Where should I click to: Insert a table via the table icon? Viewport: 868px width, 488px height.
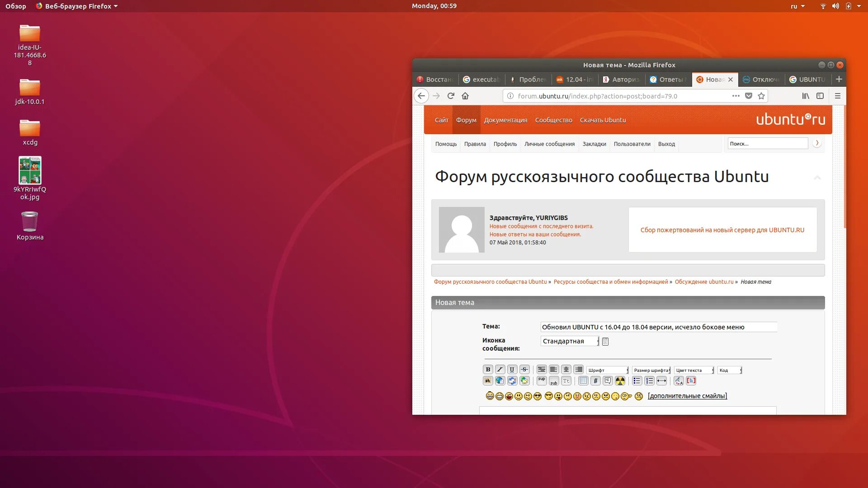pyautogui.click(x=584, y=381)
